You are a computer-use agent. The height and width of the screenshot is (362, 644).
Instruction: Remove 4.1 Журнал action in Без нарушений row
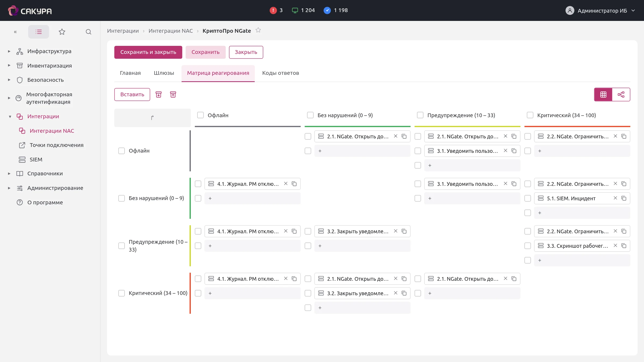coord(286,184)
